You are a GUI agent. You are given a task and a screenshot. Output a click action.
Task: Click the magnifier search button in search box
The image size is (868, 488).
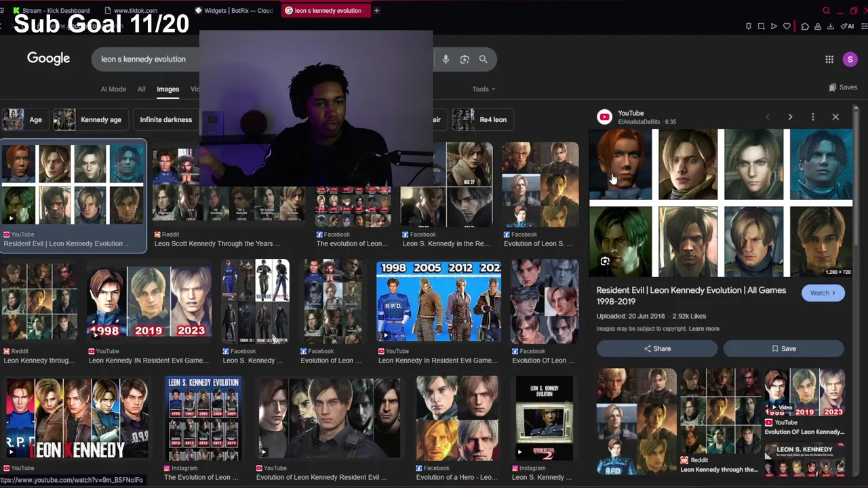[x=483, y=59]
